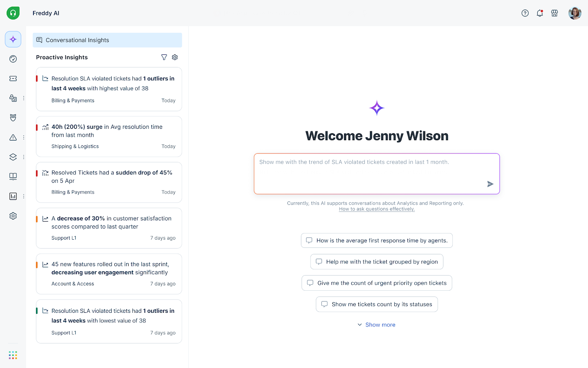Open the decreasing user engagement insight
Screen dimensions: 588x368
pos(109,274)
